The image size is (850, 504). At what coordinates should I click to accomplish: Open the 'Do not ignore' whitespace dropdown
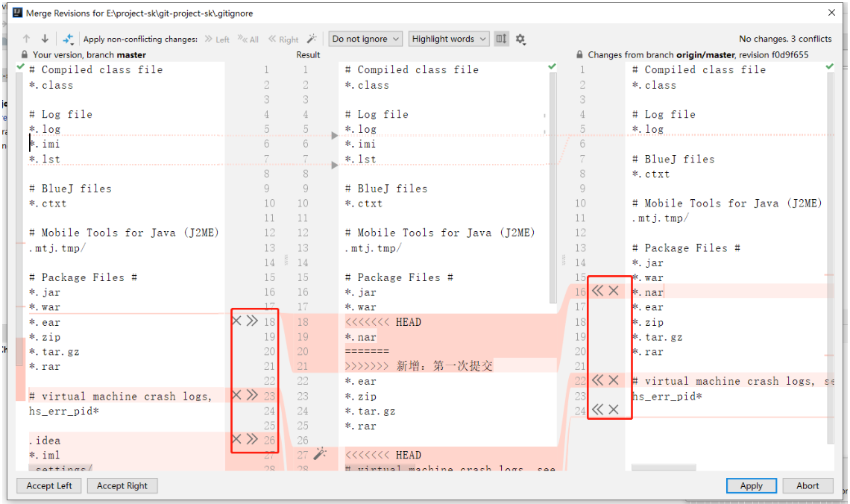tap(365, 39)
